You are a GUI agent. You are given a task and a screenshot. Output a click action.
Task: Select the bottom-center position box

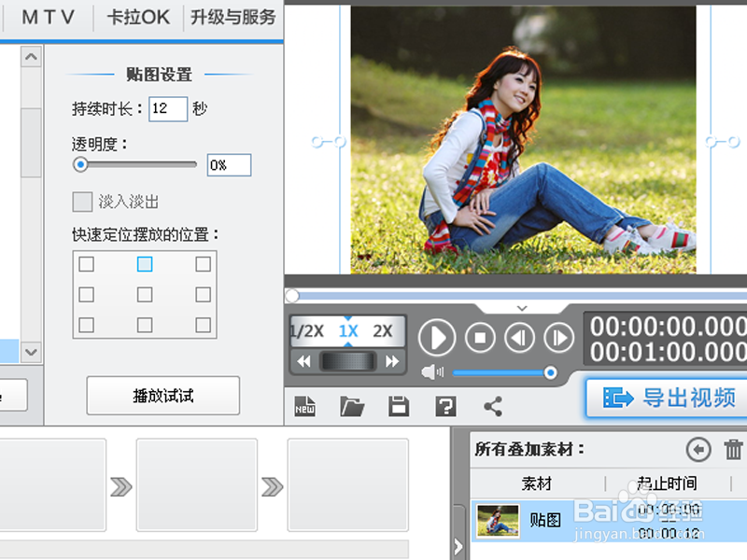(x=145, y=325)
